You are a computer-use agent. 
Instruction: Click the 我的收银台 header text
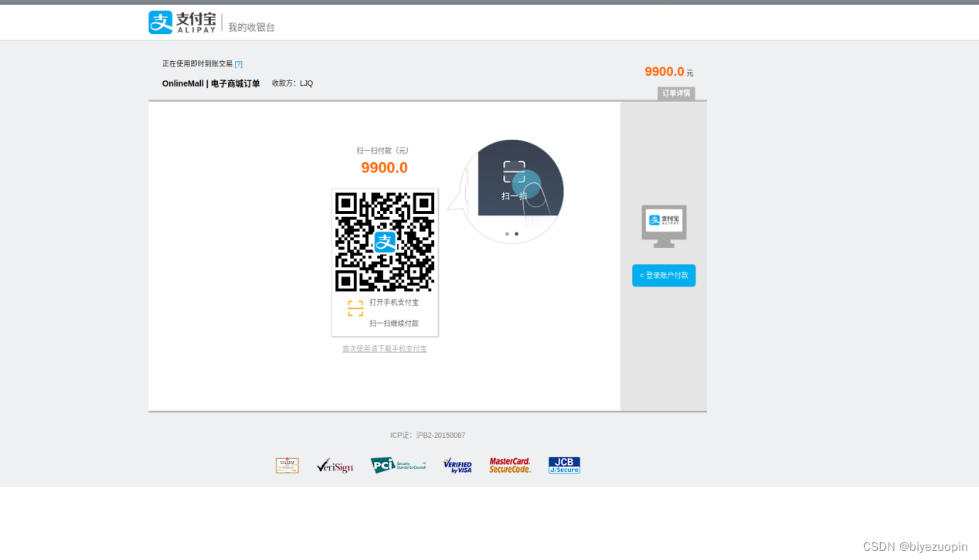click(x=251, y=27)
